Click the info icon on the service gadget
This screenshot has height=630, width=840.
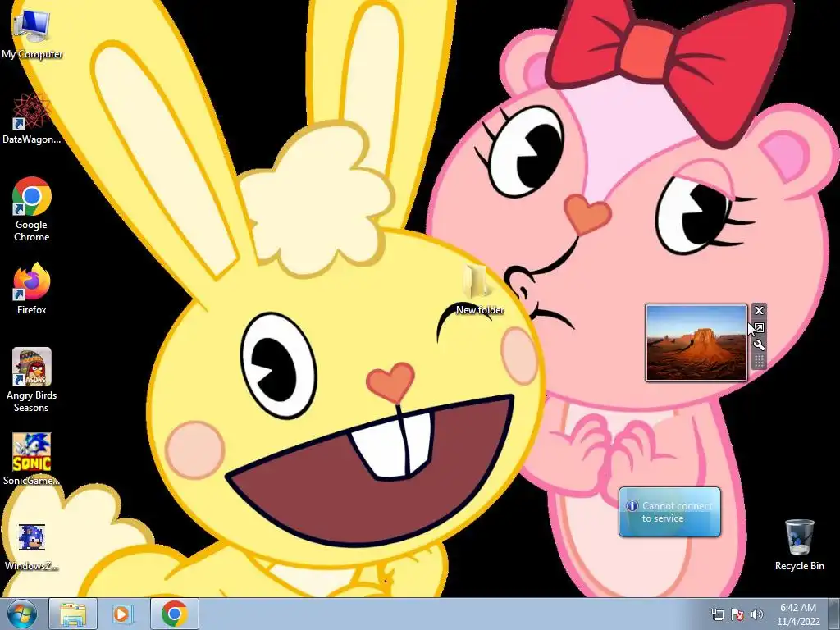(x=632, y=505)
